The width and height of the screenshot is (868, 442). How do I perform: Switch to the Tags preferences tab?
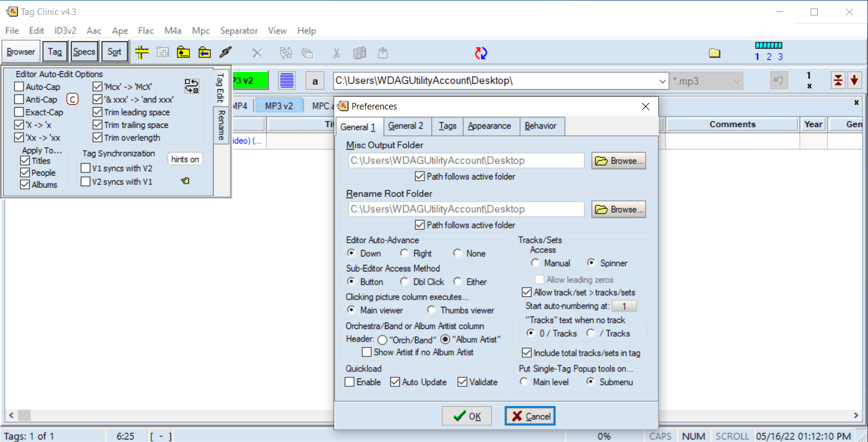[x=448, y=126]
